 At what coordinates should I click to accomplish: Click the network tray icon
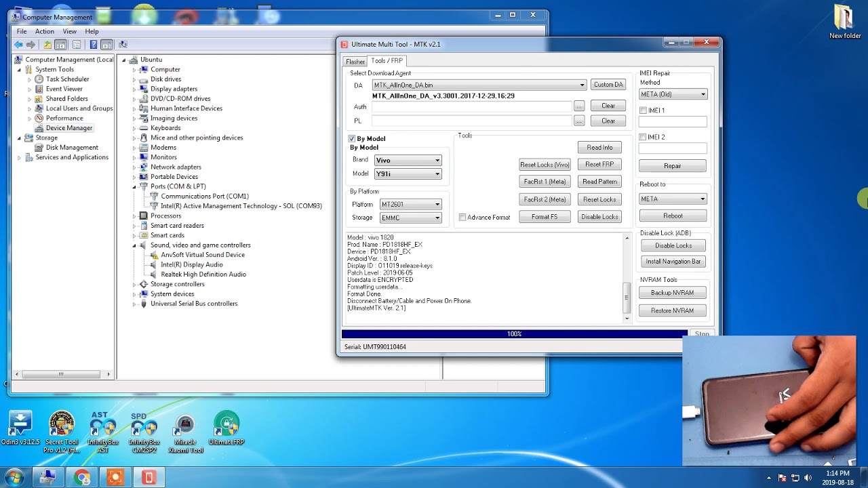[x=795, y=478]
